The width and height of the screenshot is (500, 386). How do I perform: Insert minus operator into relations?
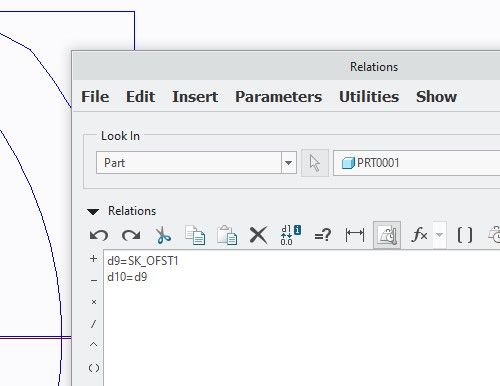94,281
